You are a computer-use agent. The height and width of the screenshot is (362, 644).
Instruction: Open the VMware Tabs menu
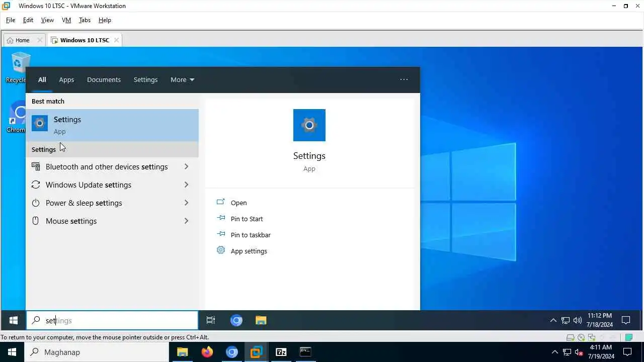pyautogui.click(x=85, y=20)
